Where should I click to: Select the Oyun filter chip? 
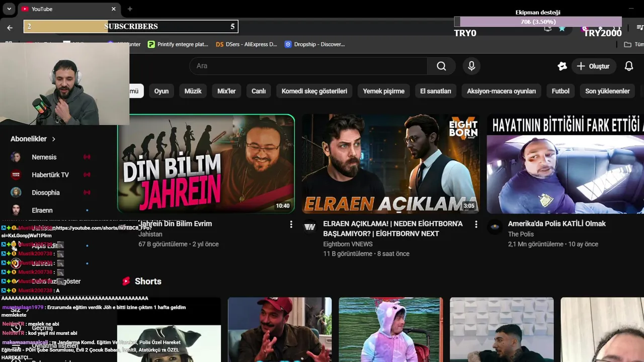[x=162, y=91]
